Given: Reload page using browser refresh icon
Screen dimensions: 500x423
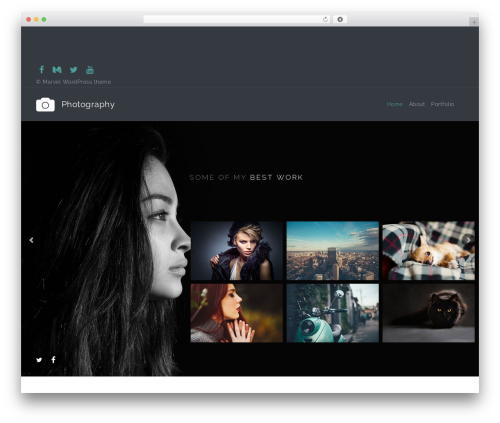Looking at the screenshot, I should pos(325,19).
